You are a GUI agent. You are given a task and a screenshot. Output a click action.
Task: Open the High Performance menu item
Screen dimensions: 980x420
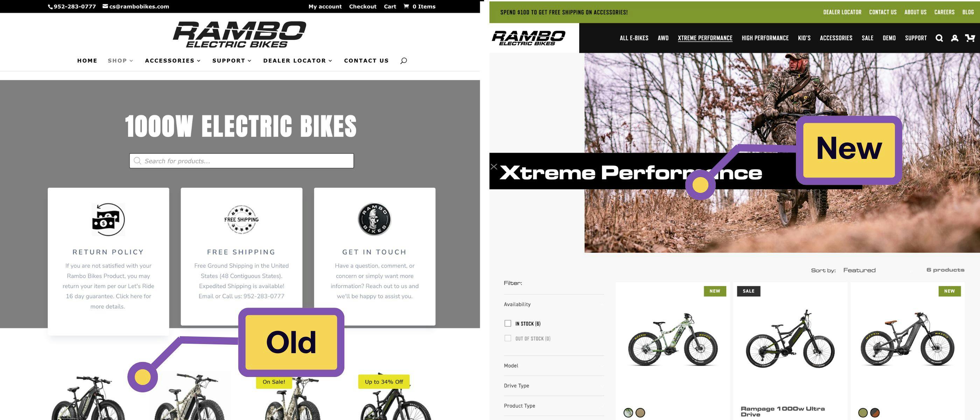(x=765, y=38)
